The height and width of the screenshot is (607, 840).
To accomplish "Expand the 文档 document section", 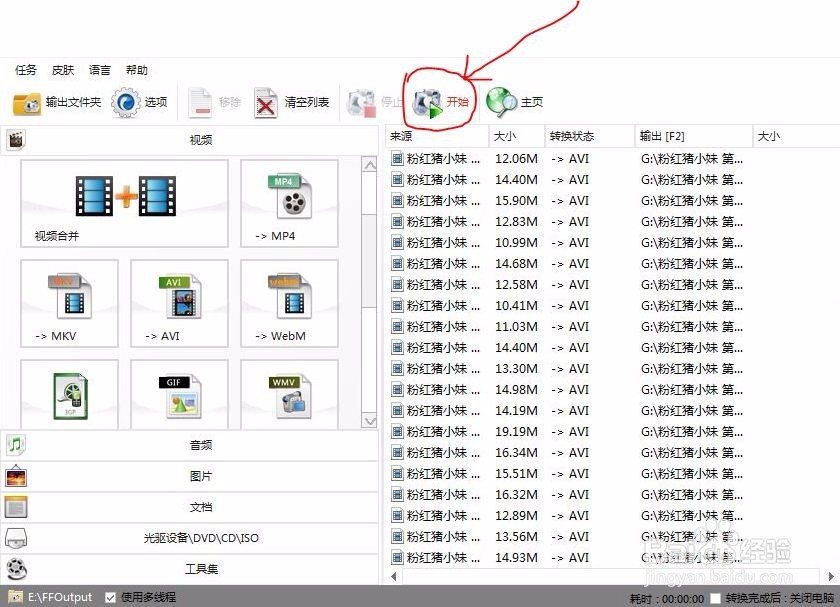I will pos(189,507).
